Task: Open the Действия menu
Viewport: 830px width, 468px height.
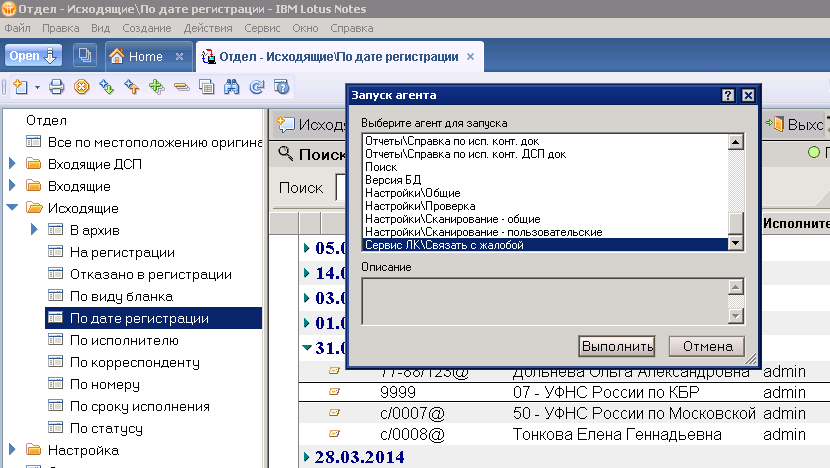Action: (207, 27)
